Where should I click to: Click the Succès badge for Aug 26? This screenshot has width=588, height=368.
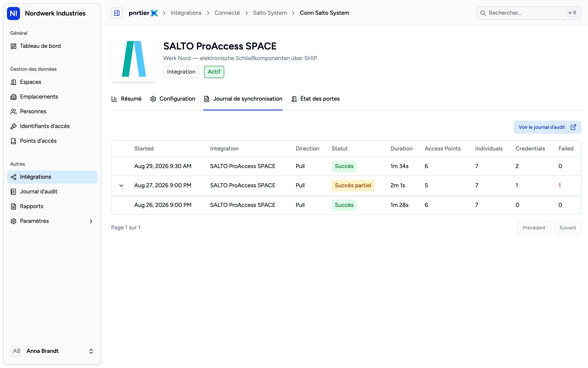point(344,205)
